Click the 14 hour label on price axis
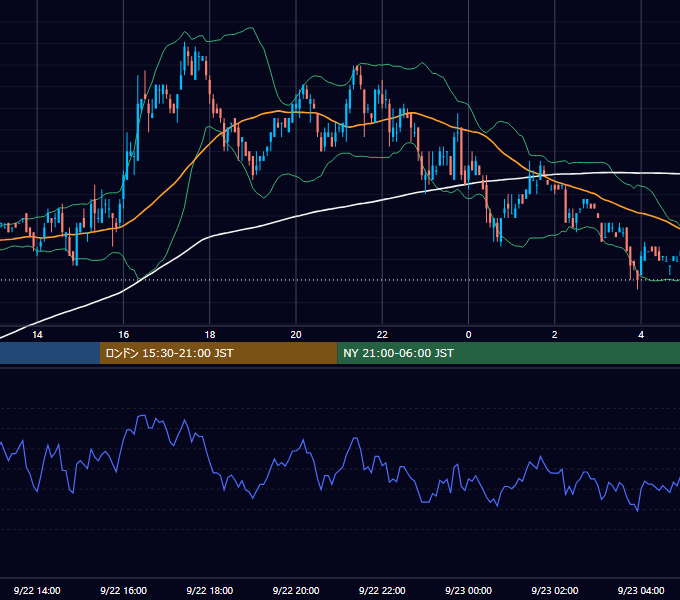 37,335
